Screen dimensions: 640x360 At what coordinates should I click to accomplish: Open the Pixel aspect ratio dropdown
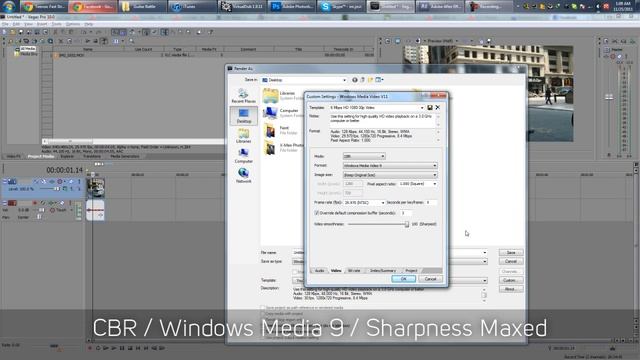[x=418, y=184]
